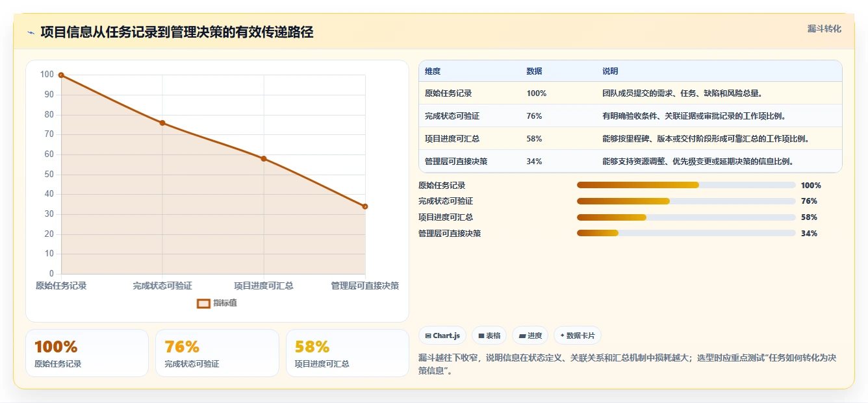Viewport: 868px width, 403px height.
Task: Select the 项目进度可汇总 chart data point
Action: point(264,158)
